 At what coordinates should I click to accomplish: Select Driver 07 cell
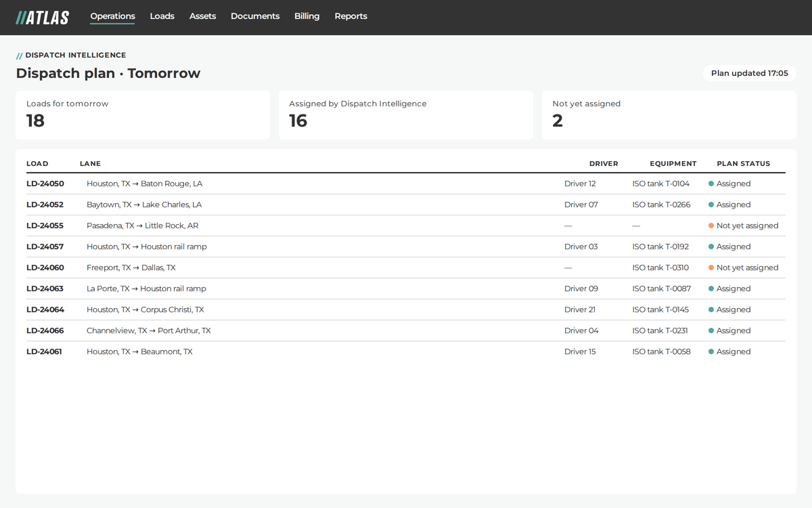(x=581, y=205)
